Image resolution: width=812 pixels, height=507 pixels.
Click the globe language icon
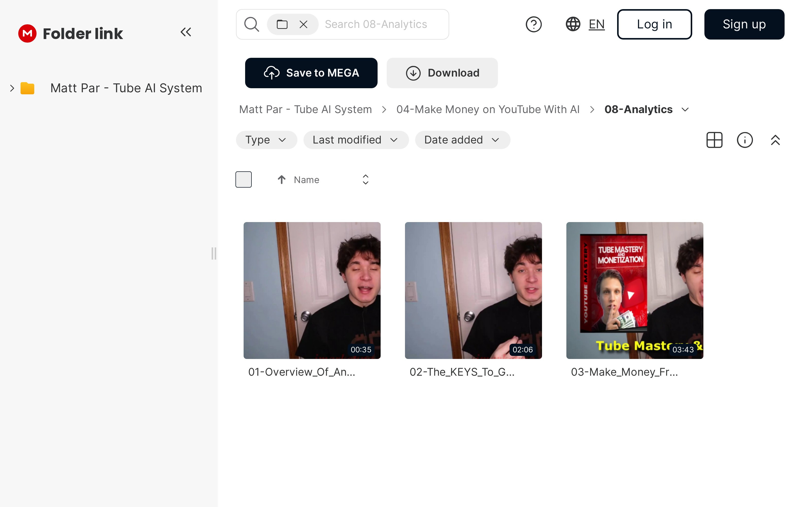coord(573,24)
